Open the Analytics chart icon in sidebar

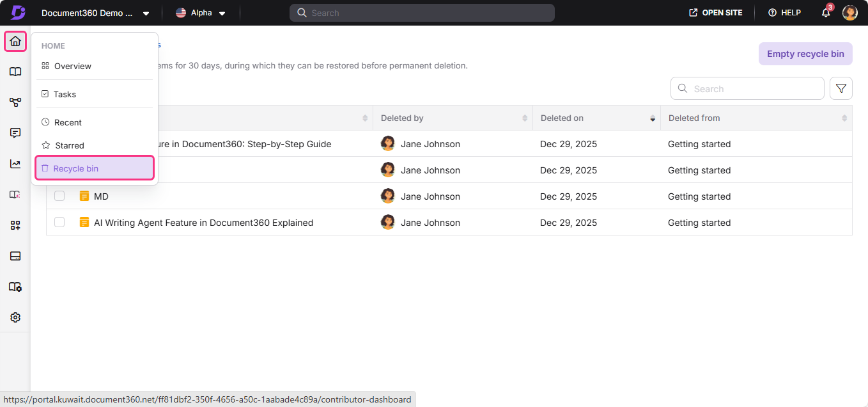(x=15, y=164)
